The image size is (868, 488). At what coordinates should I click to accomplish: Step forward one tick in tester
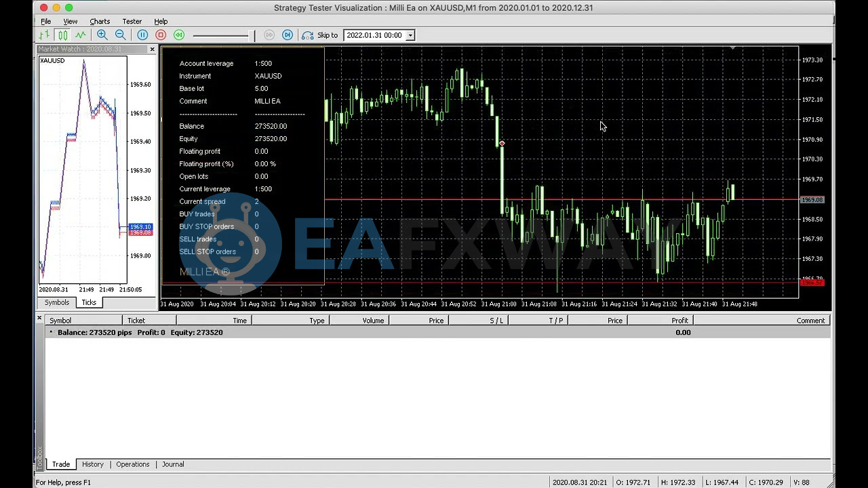pos(288,35)
